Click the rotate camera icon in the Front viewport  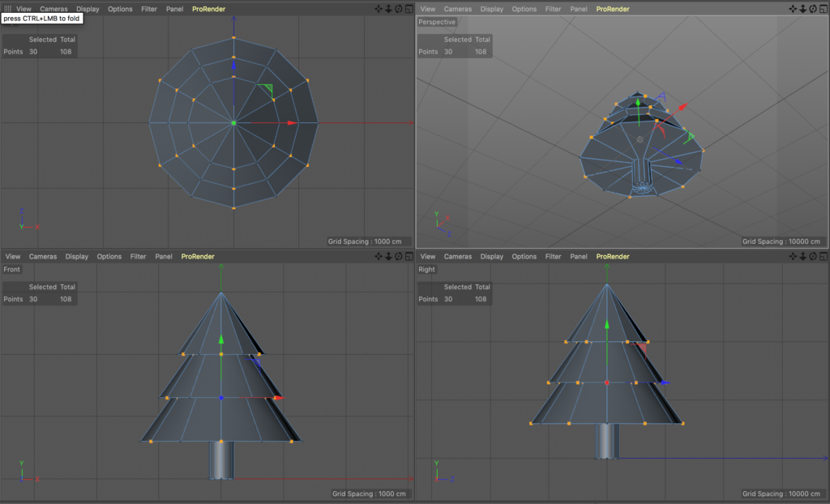pos(399,256)
